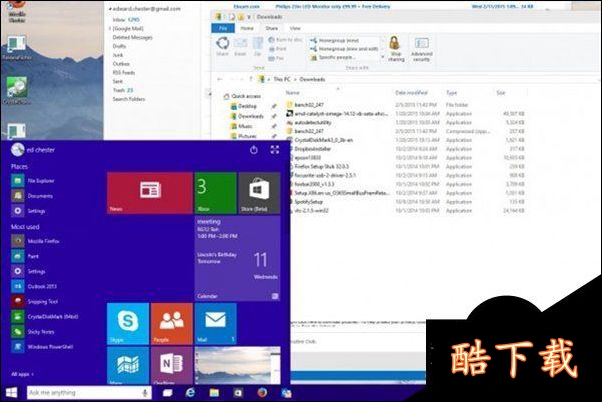The image size is (602, 402).
Task: Expand All apps in Start menu
Action: pos(22,374)
